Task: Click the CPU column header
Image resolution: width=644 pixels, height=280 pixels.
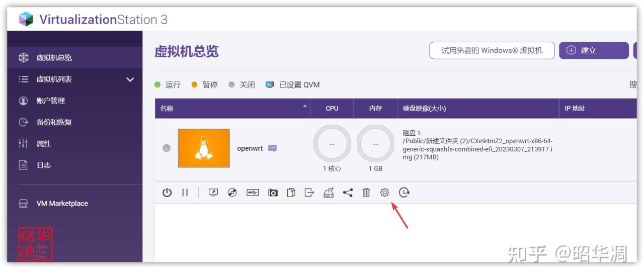Action: coord(332,108)
